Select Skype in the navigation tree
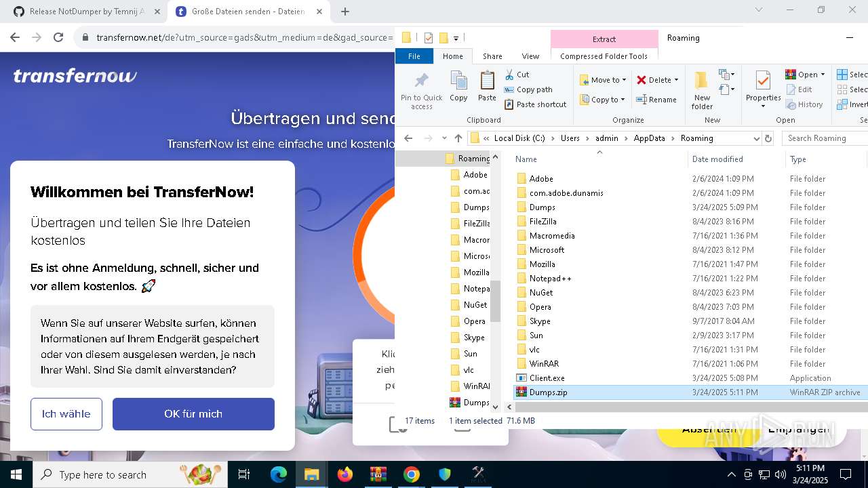 [467, 338]
